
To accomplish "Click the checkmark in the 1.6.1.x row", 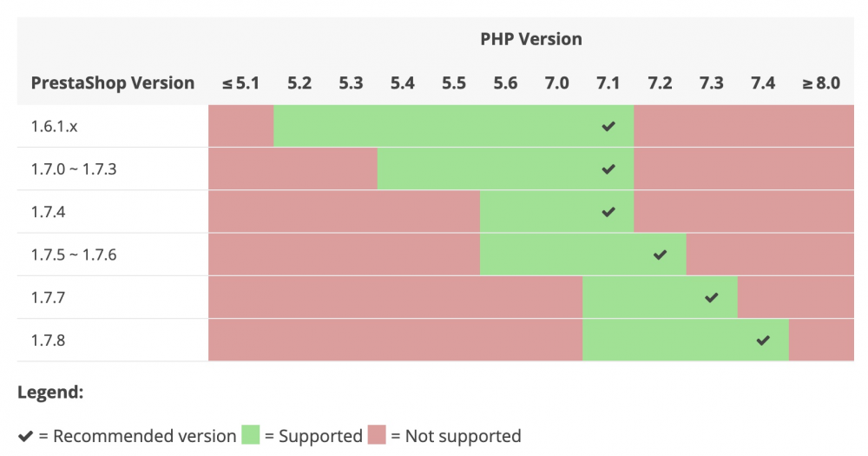I will [x=608, y=126].
